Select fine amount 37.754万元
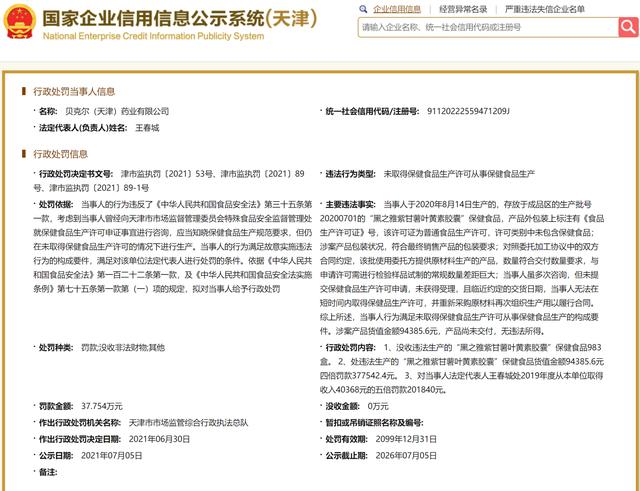 102,406
